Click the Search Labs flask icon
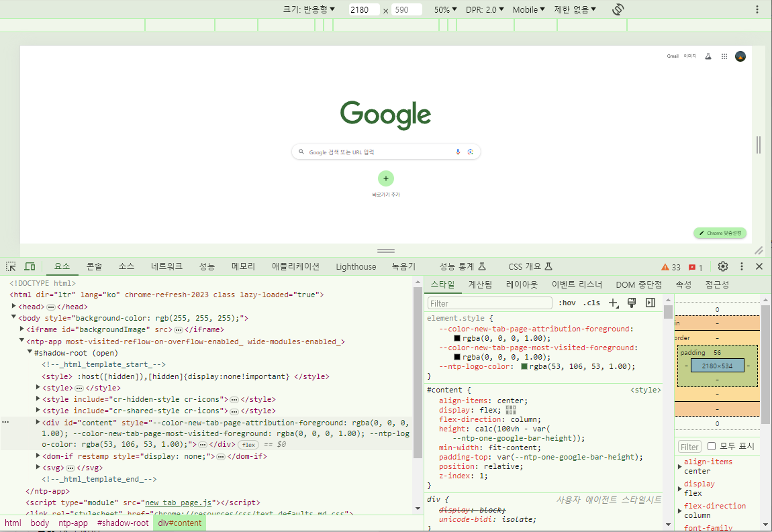This screenshot has width=772, height=532. [708, 56]
